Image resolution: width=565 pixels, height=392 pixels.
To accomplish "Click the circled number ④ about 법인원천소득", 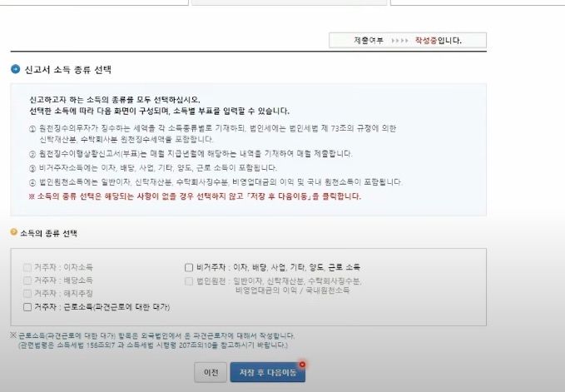I will point(32,181).
